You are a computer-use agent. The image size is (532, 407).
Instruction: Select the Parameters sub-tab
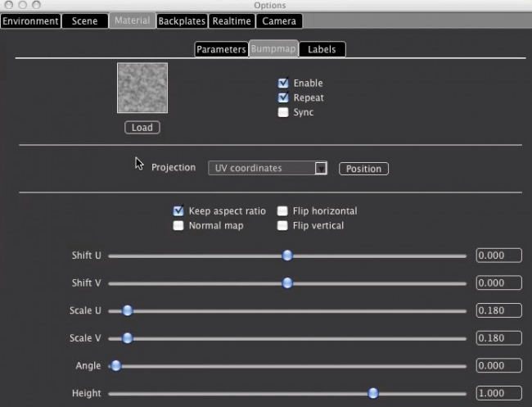click(221, 49)
